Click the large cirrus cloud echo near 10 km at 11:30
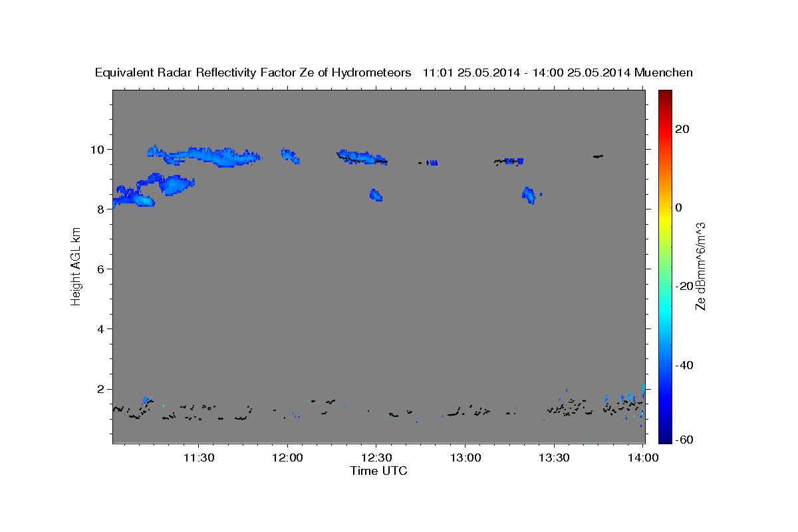Screen dimensions: 798x532 (x=205, y=156)
